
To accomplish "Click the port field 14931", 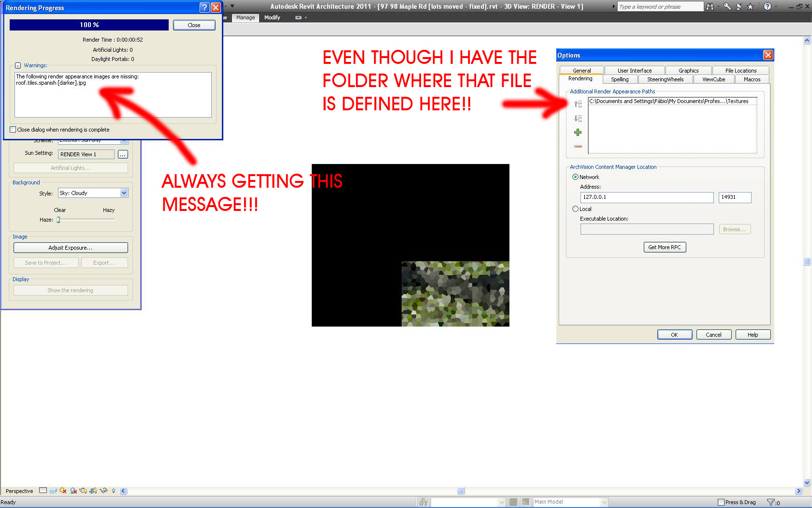I will (735, 197).
